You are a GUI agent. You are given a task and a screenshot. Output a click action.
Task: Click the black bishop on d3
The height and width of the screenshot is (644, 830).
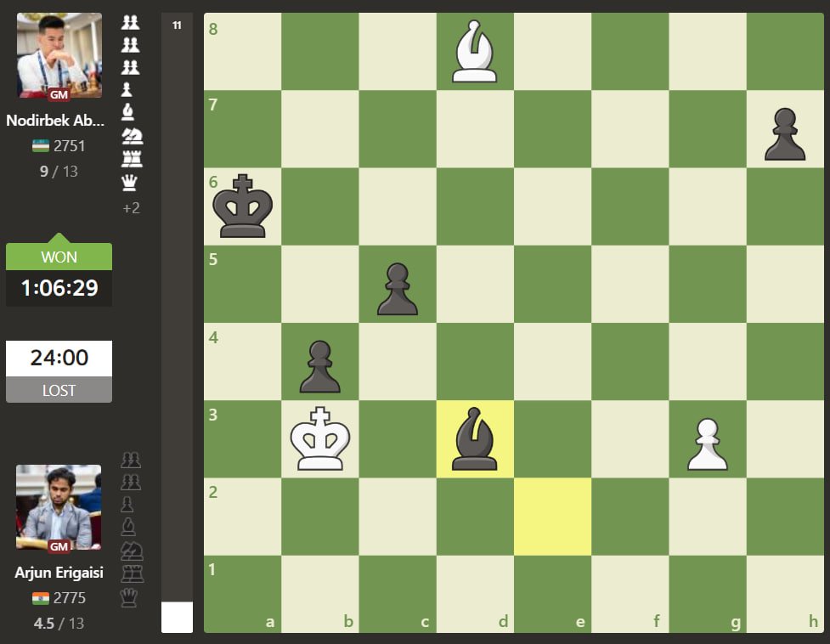click(475, 438)
